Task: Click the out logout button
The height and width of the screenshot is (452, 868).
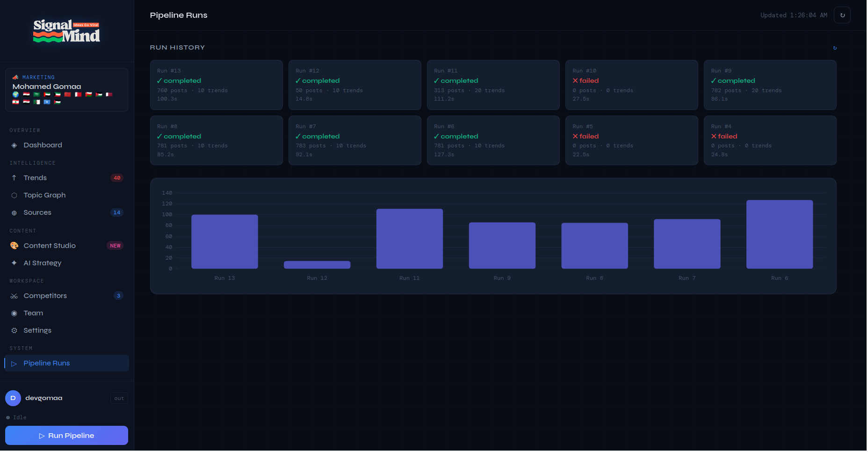Action: (119, 399)
